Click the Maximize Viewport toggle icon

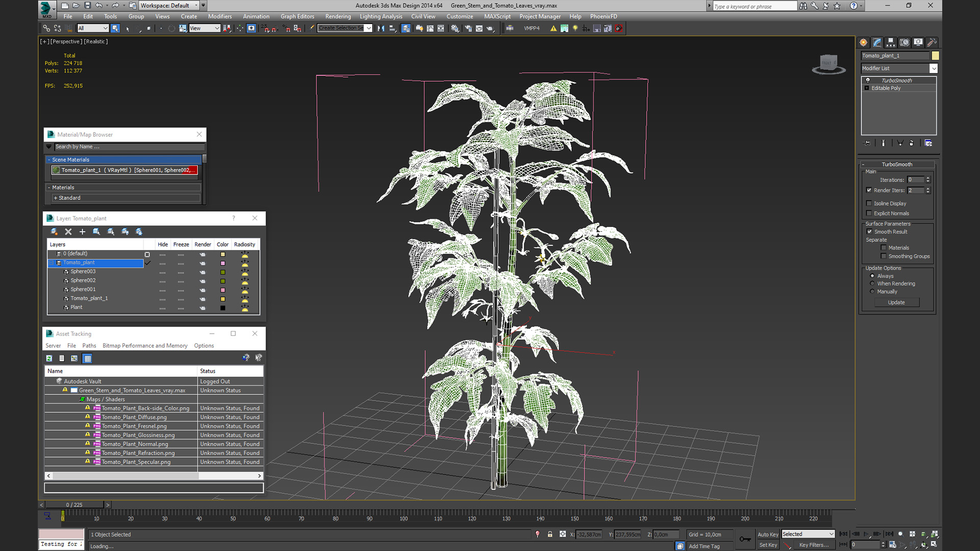[934, 544]
